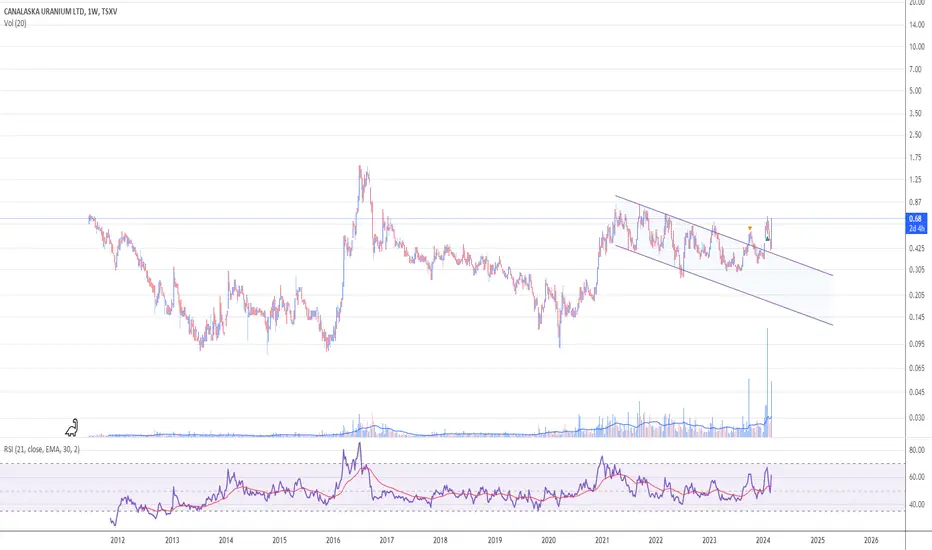
Task: Select the horizontal price line at 0.68
Action: click(x=452, y=219)
